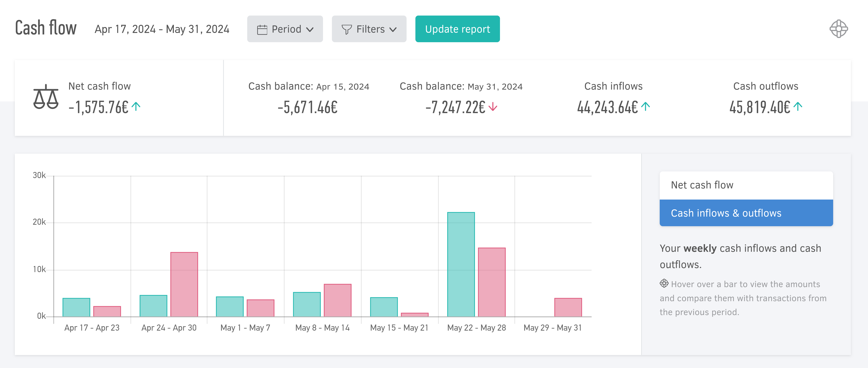This screenshot has width=868, height=368.
Task: Click the 10k y-axis label
Action: [39, 269]
